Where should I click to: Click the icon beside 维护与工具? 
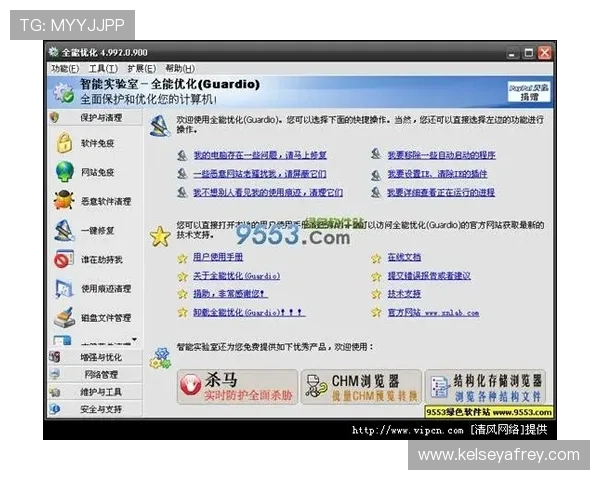click(x=55, y=392)
